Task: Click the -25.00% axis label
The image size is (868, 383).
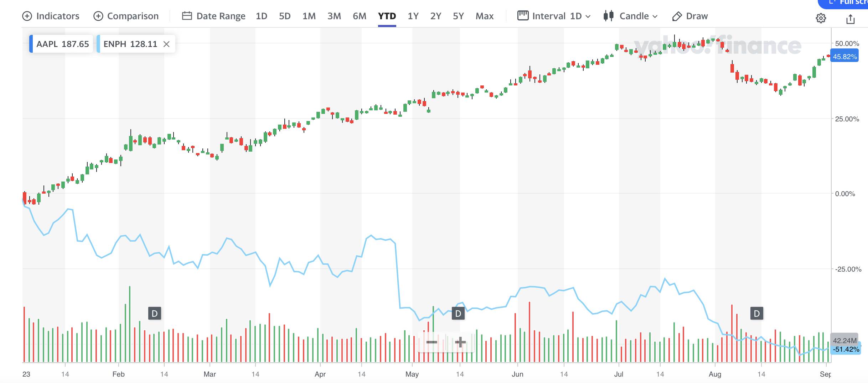Action: (848, 269)
